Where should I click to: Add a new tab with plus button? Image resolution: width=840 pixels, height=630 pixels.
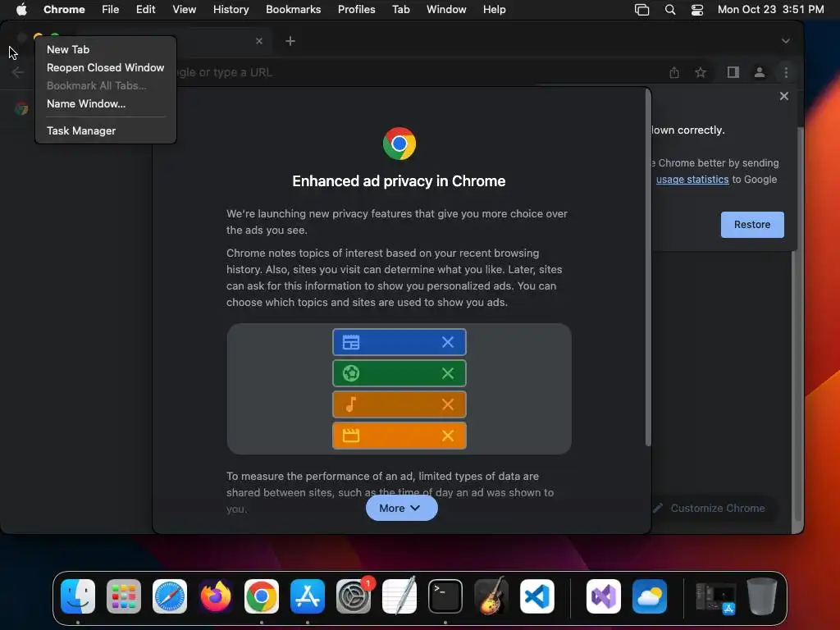(290, 41)
